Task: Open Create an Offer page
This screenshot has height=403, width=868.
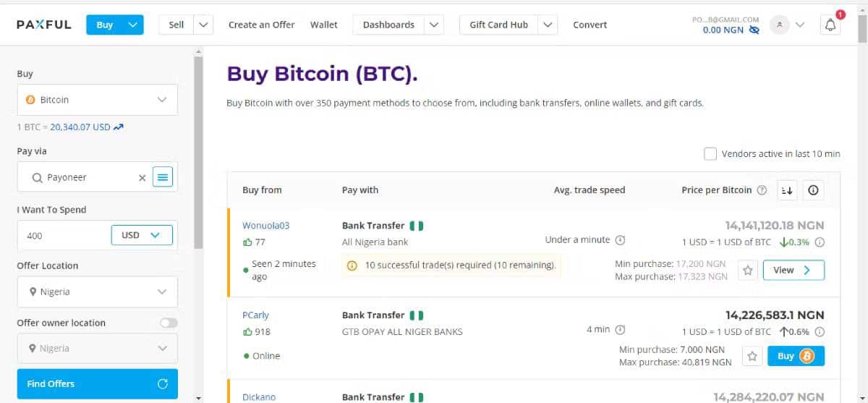Action: coord(261,25)
